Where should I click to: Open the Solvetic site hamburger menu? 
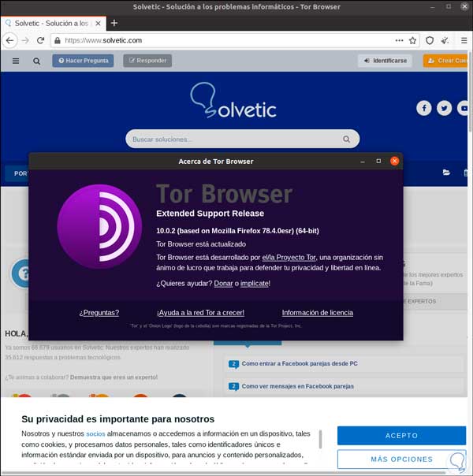tap(16, 61)
